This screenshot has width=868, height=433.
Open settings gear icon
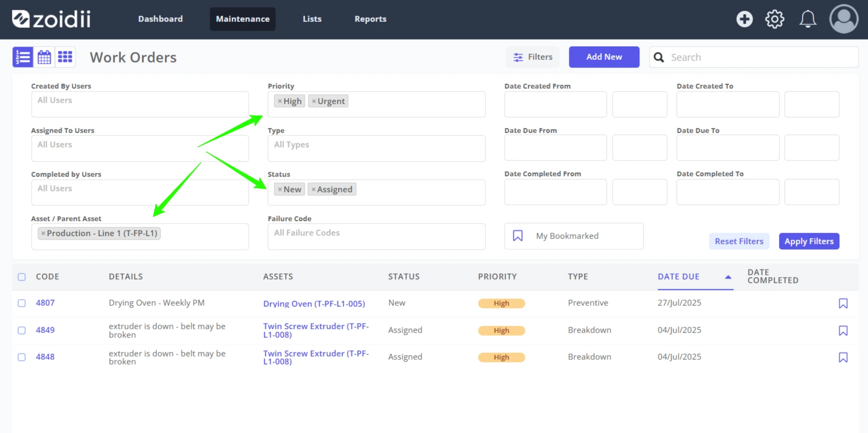[x=774, y=19]
